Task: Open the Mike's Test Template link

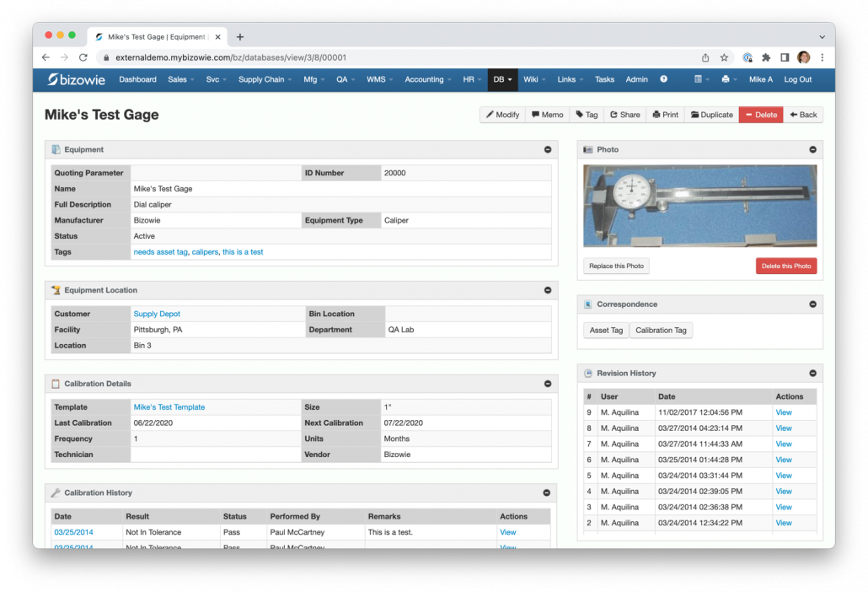Action: click(169, 407)
